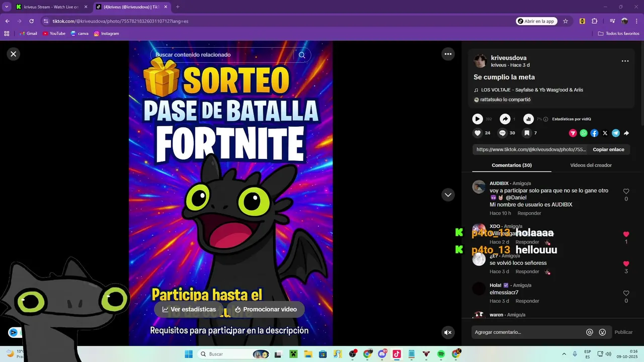644x362 pixels.
Task: Open the media control music-list icon
Action: click(x=612, y=21)
